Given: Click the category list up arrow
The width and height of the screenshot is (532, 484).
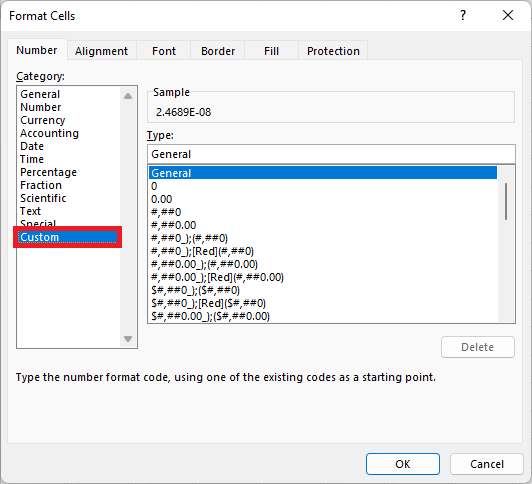Looking at the screenshot, I should (x=128, y=96).
